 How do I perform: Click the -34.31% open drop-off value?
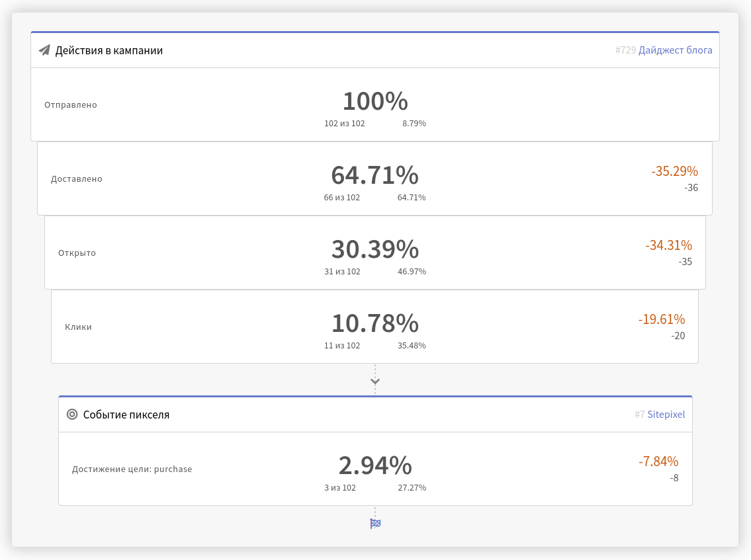(668, 245)
